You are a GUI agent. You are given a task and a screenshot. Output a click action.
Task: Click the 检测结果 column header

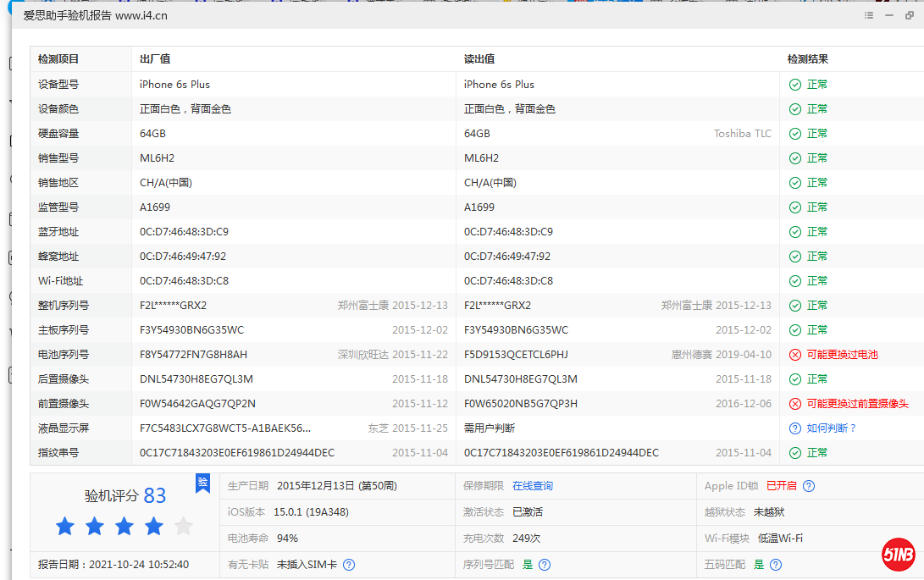point(807,59)
